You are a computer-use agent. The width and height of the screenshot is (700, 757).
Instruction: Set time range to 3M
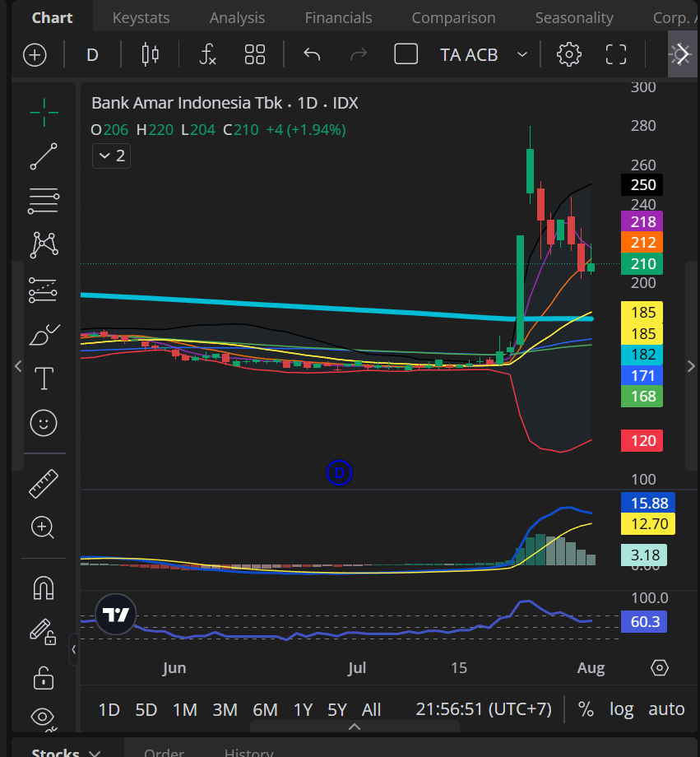pyautogui.click(x=225, y=709)
